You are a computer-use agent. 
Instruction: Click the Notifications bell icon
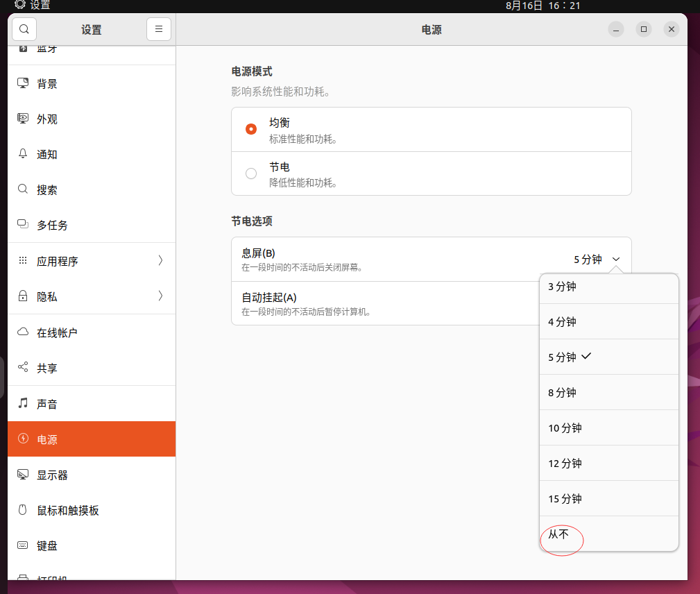tap(23, 154)
